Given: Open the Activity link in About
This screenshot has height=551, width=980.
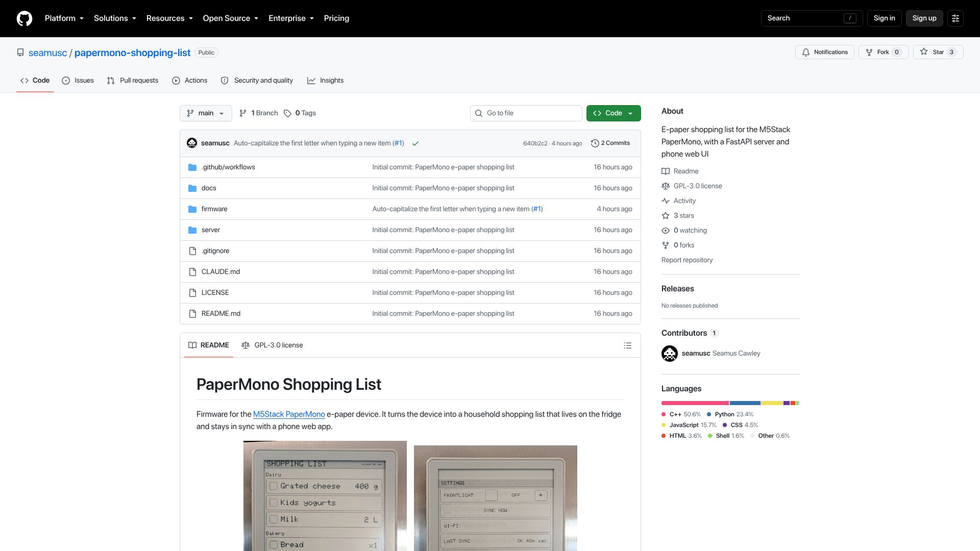Looking at the screenshot, I should [x=679, y=201].
